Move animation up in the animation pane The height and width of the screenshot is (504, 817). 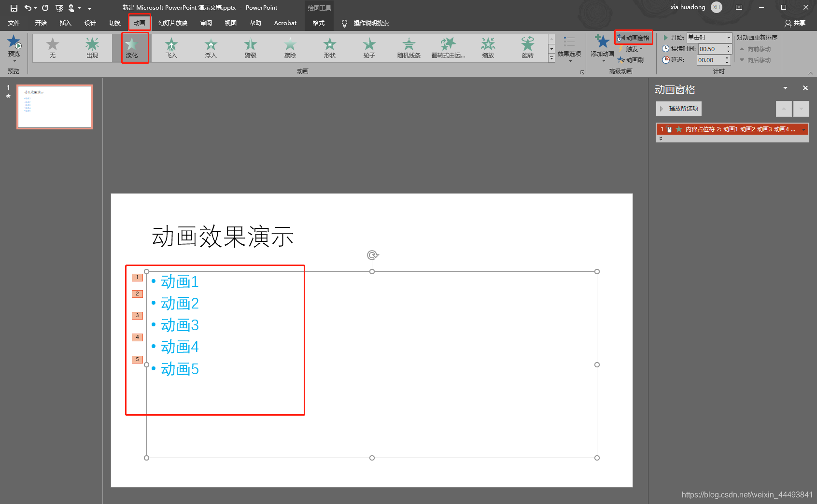pos(784,109)
